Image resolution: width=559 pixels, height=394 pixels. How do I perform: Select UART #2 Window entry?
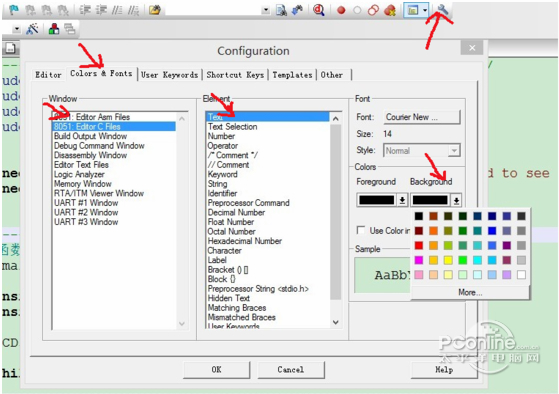[114, 212]
